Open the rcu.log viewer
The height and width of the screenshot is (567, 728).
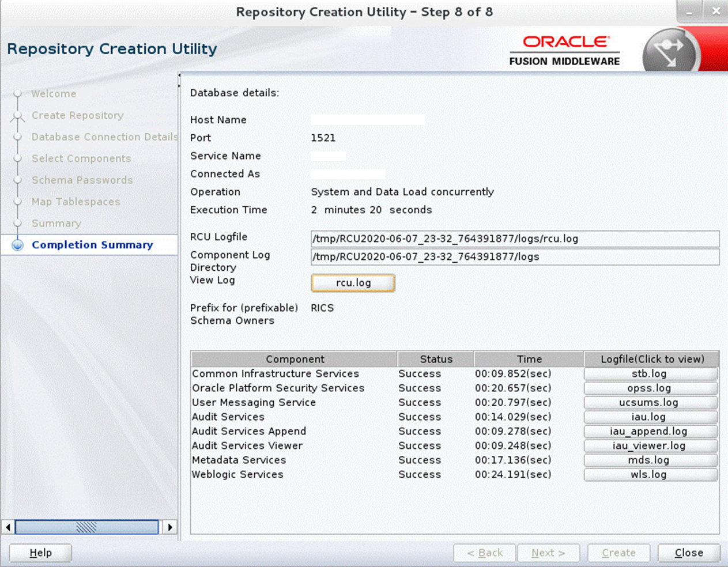(352, 283)
